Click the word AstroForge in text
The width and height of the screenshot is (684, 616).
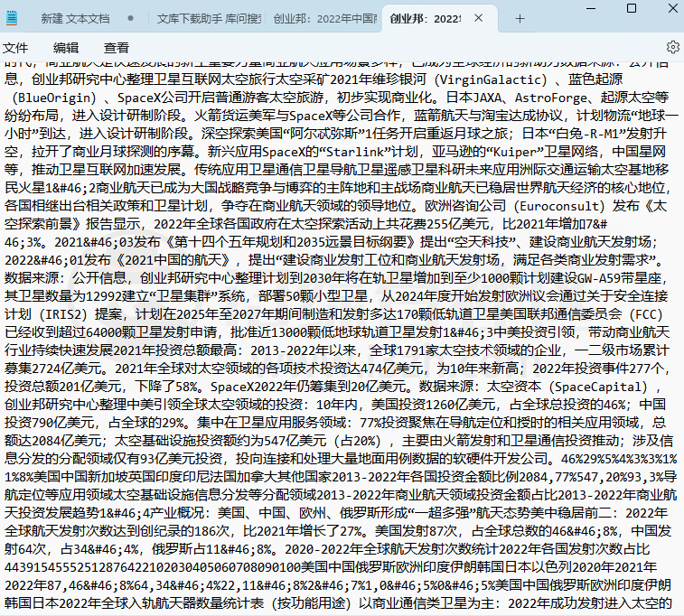[550, 98]
